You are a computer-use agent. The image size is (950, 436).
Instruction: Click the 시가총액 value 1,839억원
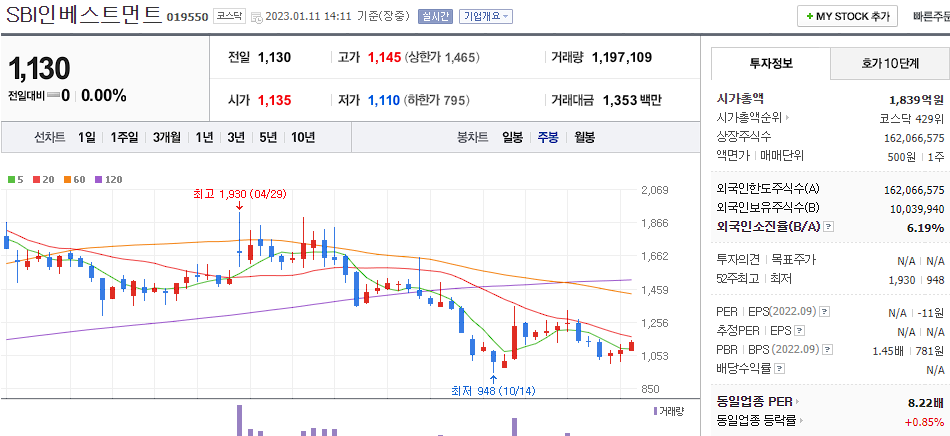917,99
